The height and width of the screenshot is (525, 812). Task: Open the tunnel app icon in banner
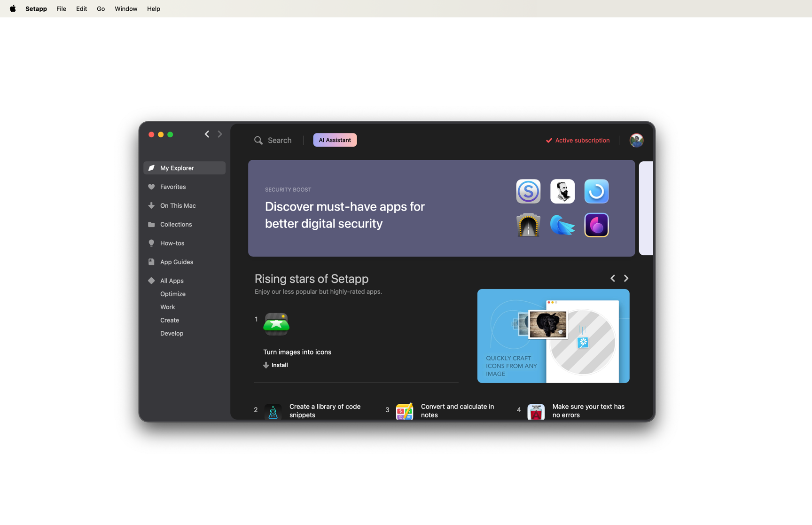tap(528, 225)
